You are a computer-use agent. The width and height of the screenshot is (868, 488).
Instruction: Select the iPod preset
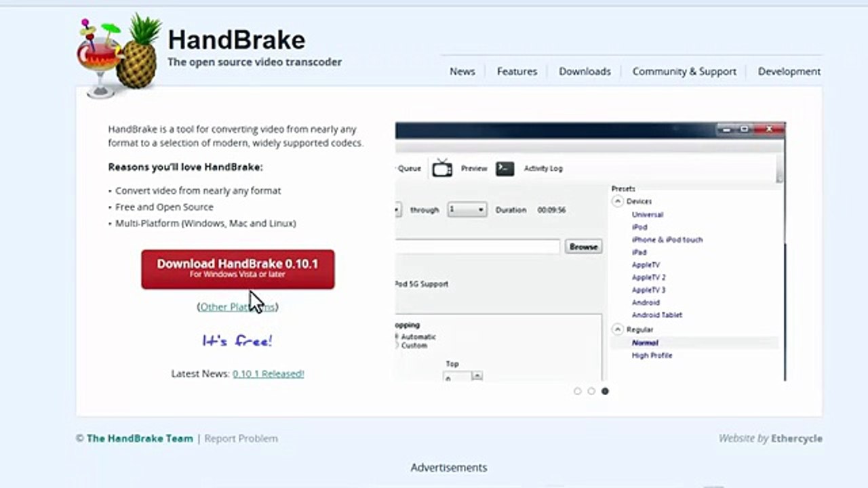639,227
